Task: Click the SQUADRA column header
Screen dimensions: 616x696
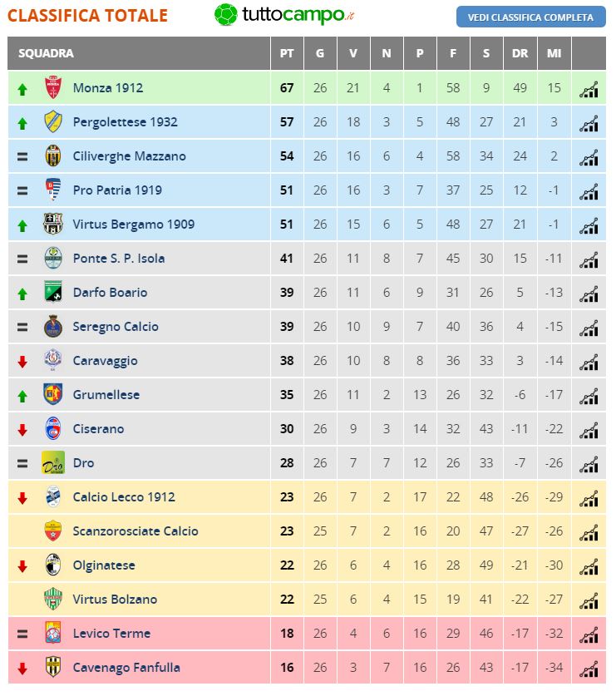Action: tap(46, 53)
